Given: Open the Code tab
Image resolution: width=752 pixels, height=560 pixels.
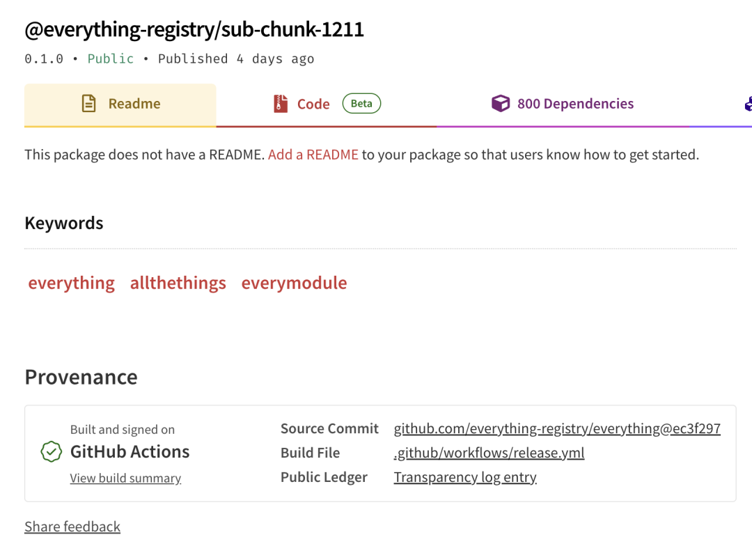Looking at the screenshot, I should point(313,104).
